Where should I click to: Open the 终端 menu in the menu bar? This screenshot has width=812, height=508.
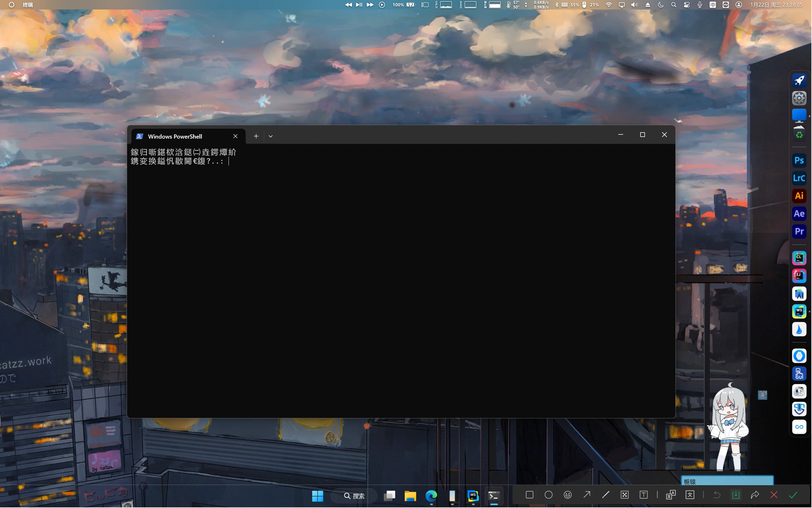28,5
